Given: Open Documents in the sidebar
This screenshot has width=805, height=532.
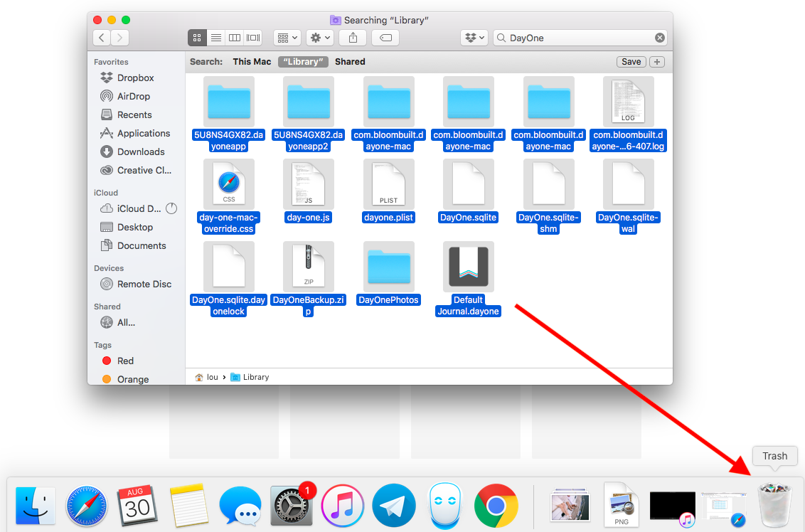Looking at the screenshot, I should (133, 246).
